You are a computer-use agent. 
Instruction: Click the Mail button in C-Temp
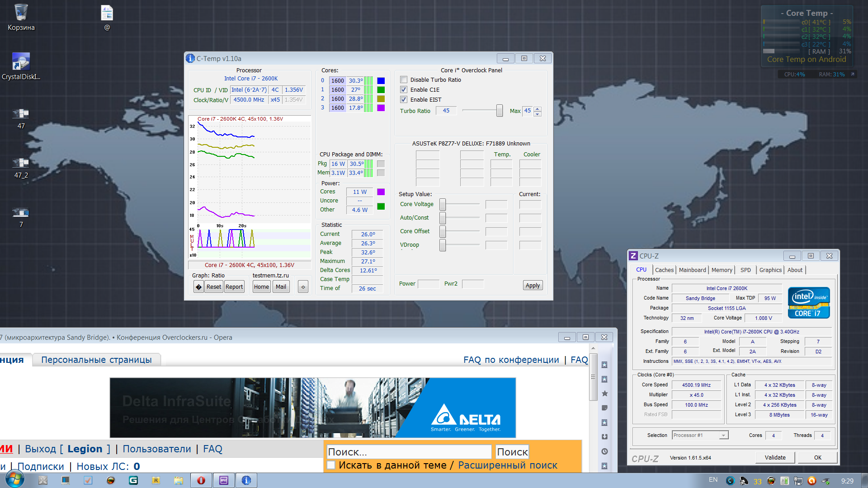tap(281, 286)
